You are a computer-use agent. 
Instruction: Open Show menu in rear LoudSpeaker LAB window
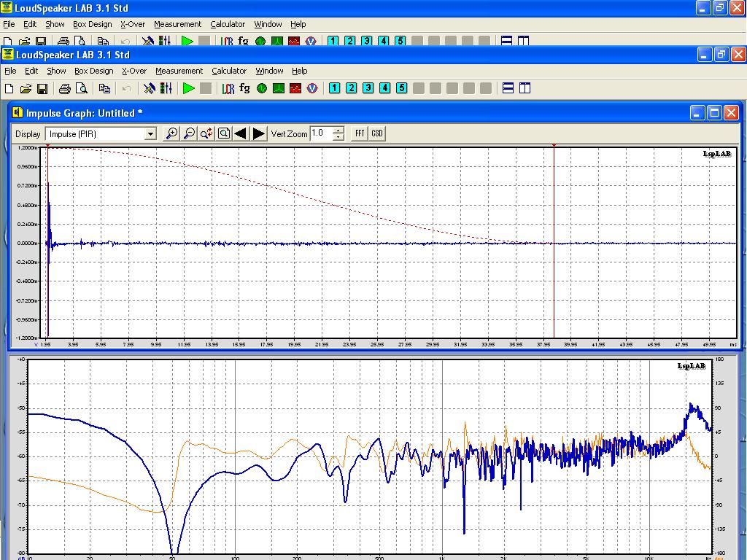pyautogui.click(x=55, y=24)
